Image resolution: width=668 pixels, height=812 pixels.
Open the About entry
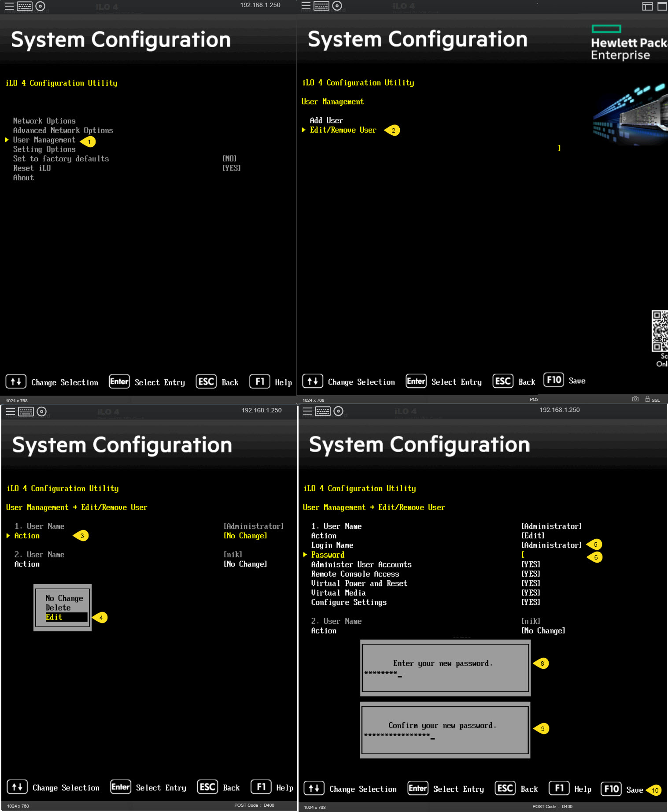click(x=23, y=178)
